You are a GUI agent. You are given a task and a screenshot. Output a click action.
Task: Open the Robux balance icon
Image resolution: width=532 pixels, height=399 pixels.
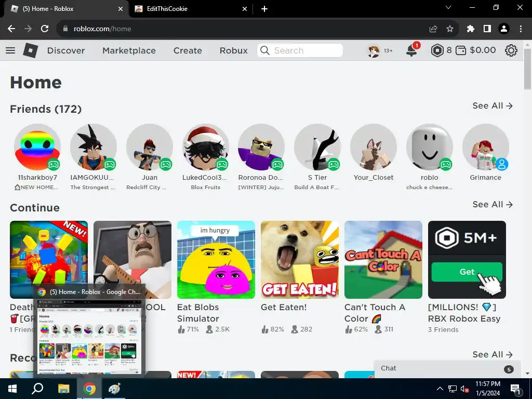[437, 50]
